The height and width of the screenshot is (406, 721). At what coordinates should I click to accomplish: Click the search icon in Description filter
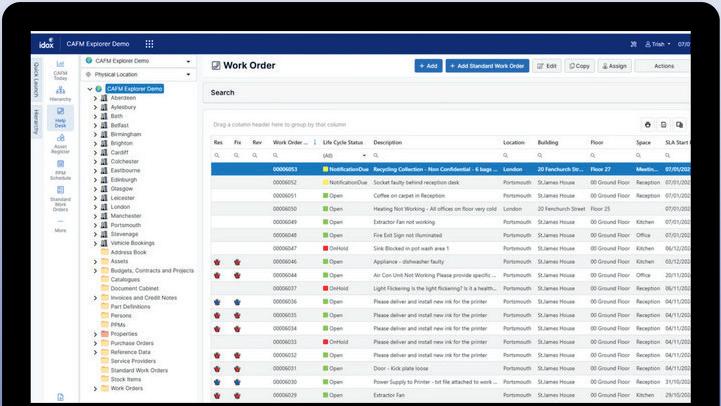pos(376,156)
